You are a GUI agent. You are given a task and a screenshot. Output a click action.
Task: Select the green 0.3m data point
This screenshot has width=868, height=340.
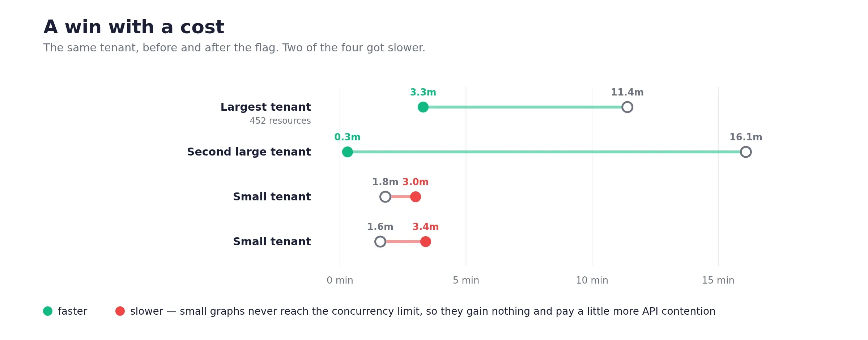[348, 152]
